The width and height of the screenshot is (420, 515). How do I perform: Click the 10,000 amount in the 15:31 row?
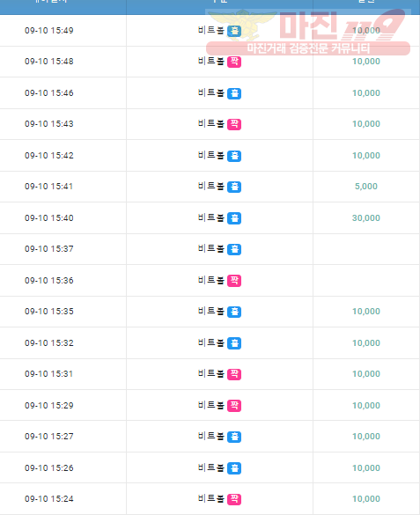pyautogui.click(x=366, y=374)
